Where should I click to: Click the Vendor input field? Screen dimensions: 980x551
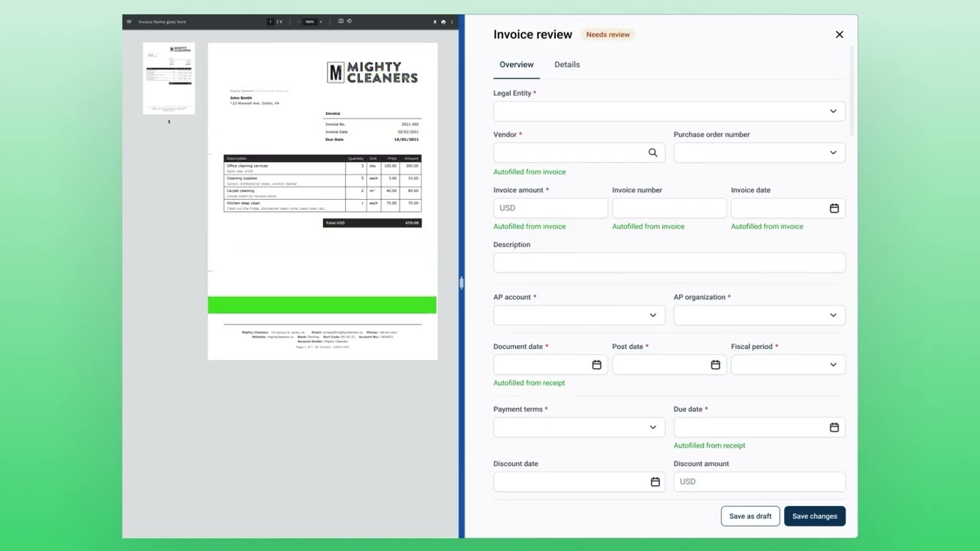(580, 152)
